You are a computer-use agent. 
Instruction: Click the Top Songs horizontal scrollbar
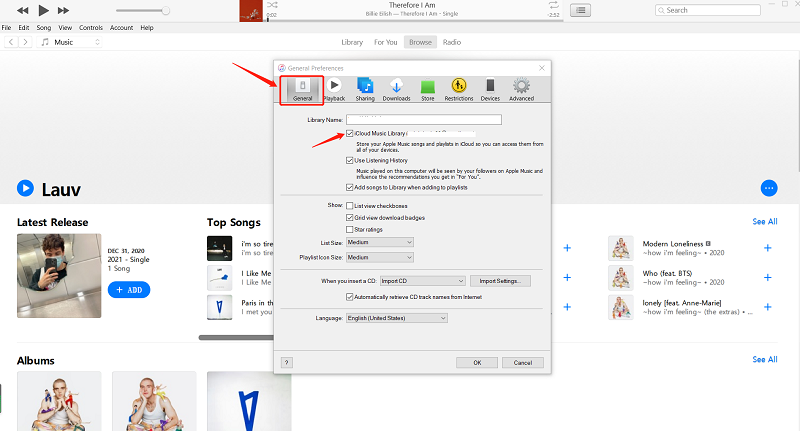[x=236, y=337]
